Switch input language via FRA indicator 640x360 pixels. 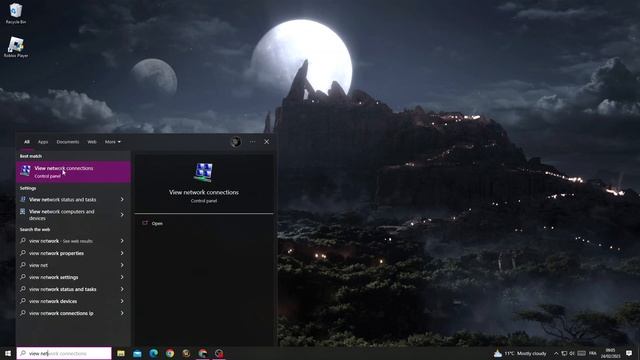(593, 353)
